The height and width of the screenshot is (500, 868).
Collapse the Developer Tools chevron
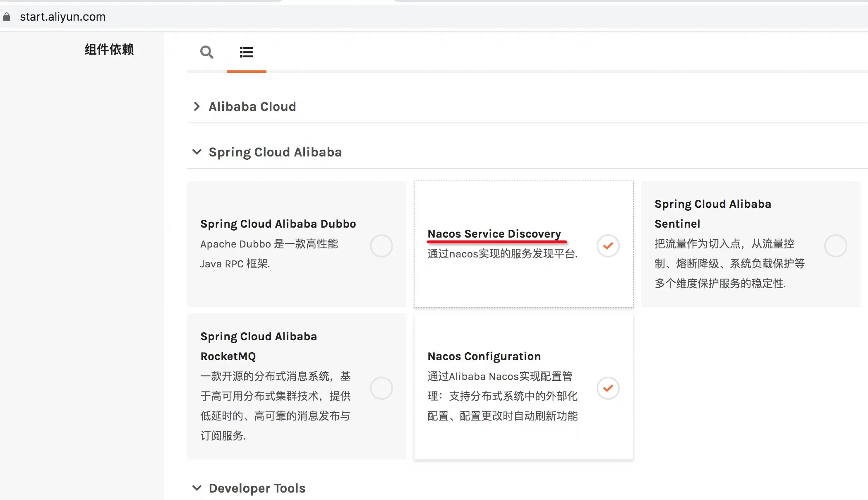[197, 488]
